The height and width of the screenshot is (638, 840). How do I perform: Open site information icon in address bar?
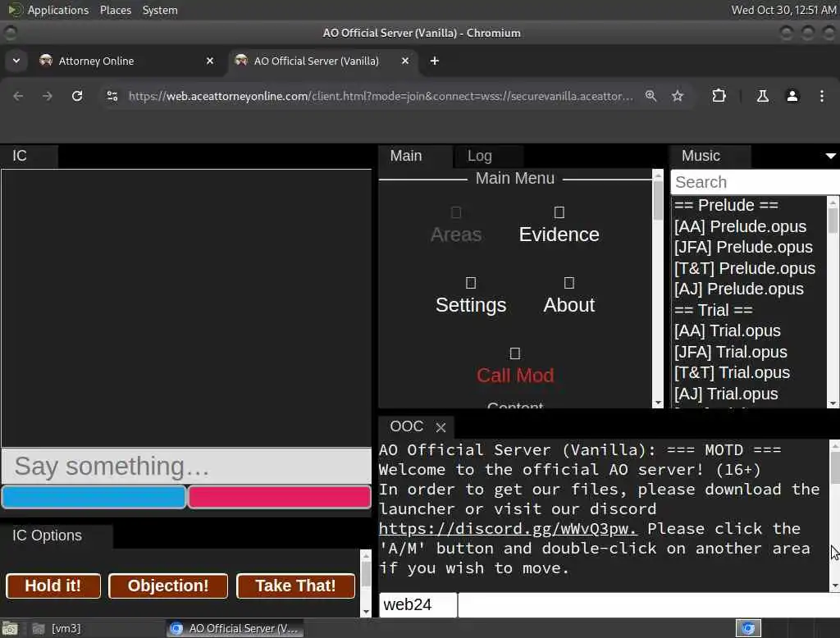click(112, 96)
